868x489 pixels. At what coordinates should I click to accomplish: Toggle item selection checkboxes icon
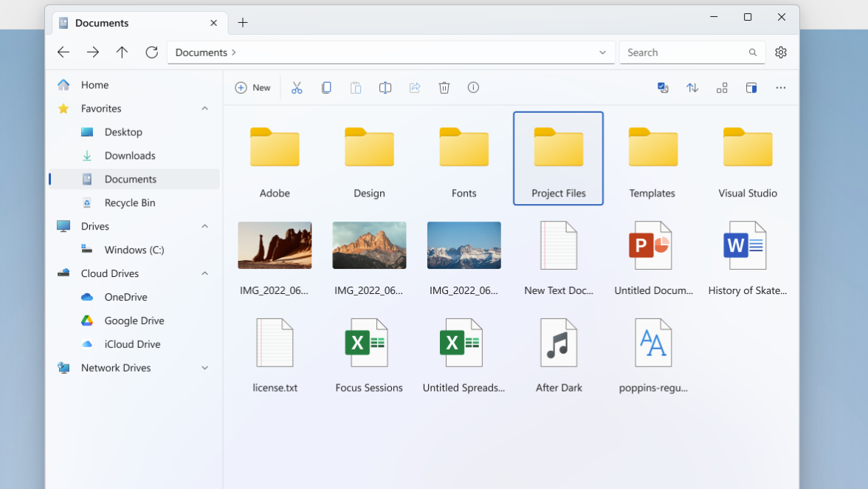coord(663,87)
